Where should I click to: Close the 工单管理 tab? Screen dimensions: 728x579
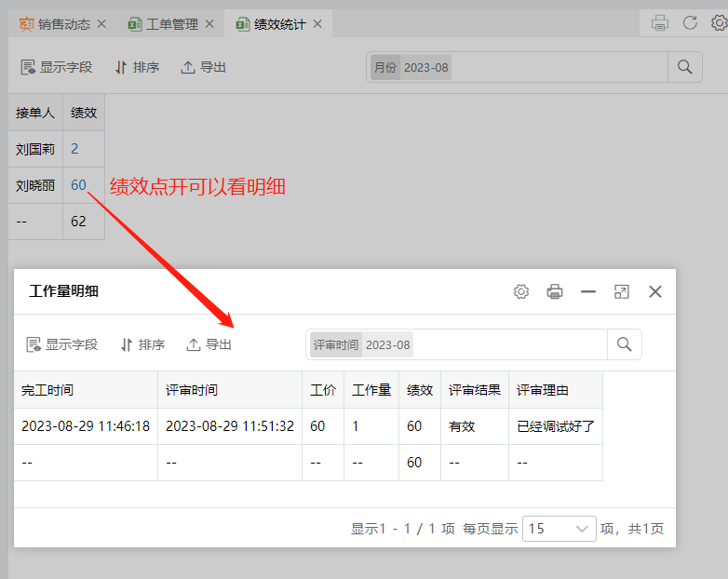click(209, 24)
